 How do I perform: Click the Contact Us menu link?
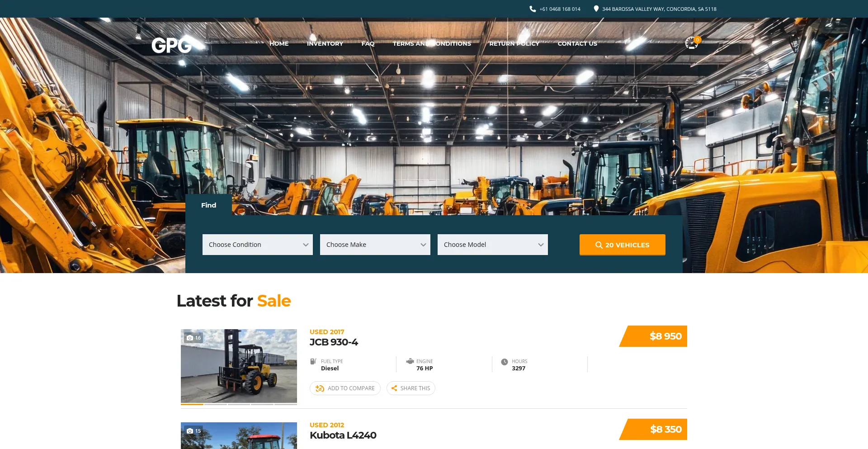[x=577, y=43]
